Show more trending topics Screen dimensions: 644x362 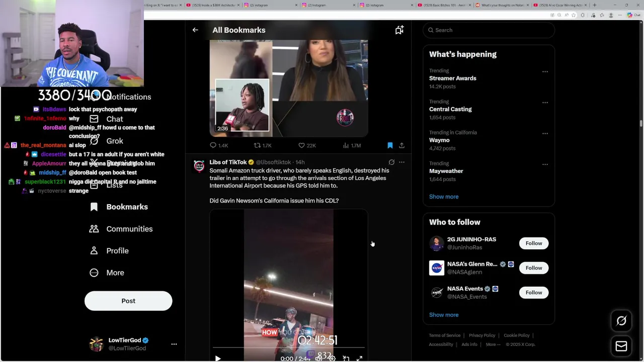pyautogui.click(x=444, y=197)
